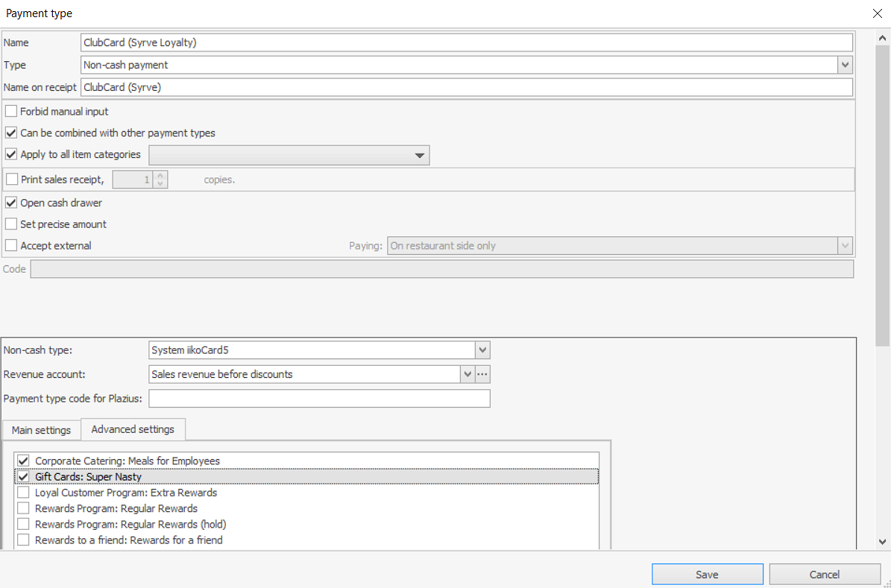Viewport: 891px width, 588px height.
Task: Open the Revenue account dropdown arrow
Action: [467, 374]
